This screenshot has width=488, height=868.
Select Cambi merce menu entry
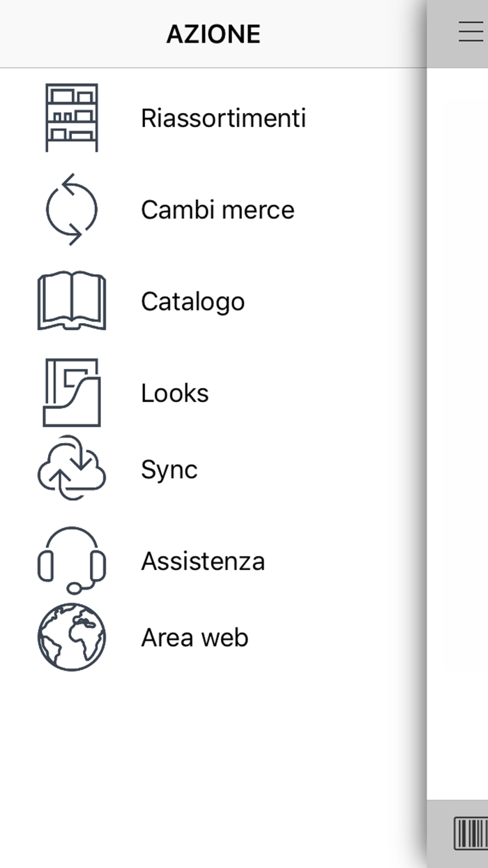click(x=218, y=209)
